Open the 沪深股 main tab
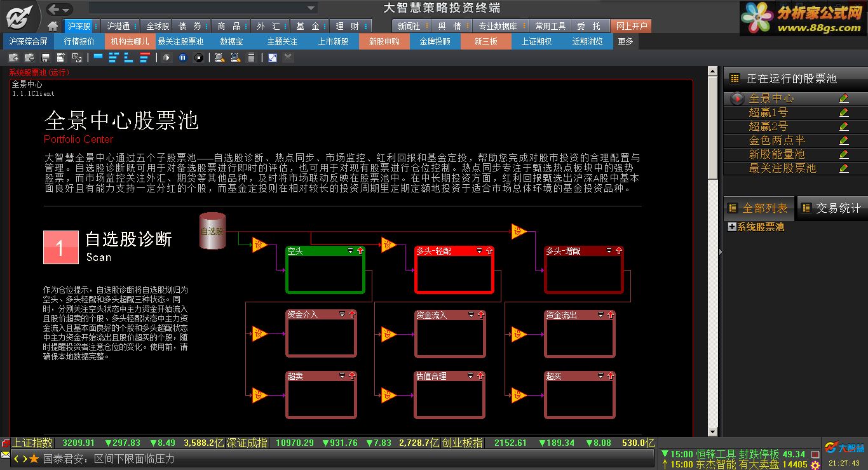The width and height of the screenshot is (868, 470). click(79, 26)
